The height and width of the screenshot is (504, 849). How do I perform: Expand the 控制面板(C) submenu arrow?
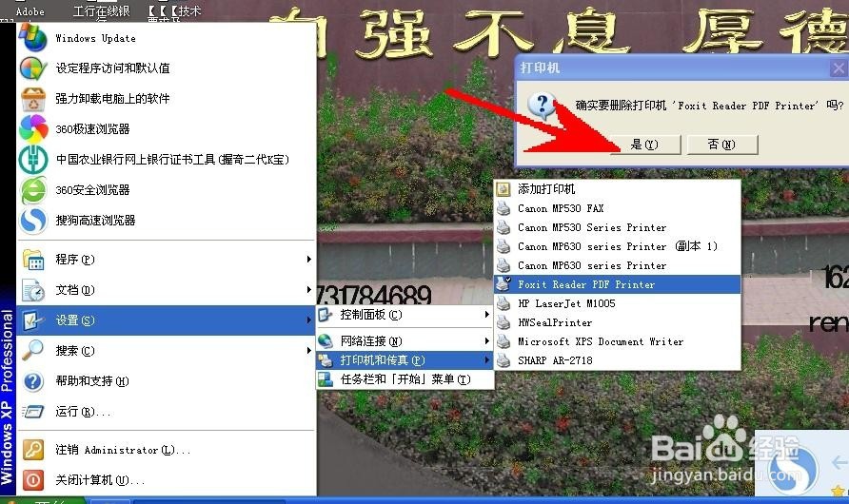click(486, 314)
